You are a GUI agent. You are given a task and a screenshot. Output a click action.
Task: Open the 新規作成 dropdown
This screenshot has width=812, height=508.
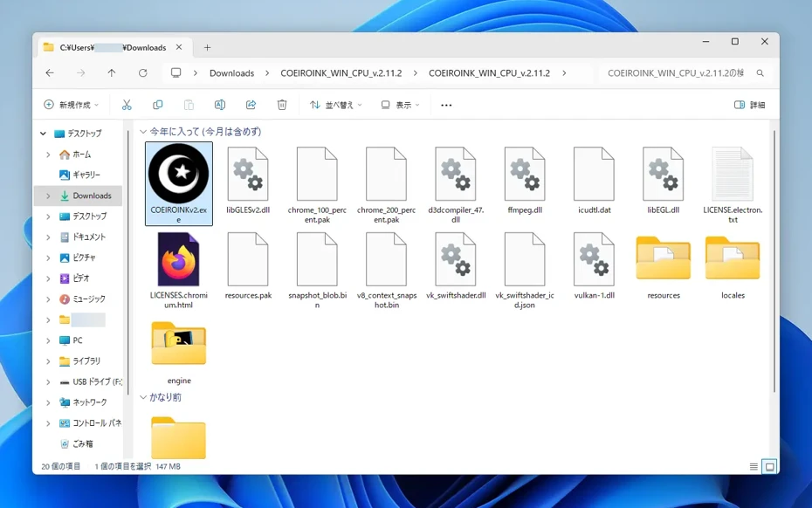pos(71,105)
